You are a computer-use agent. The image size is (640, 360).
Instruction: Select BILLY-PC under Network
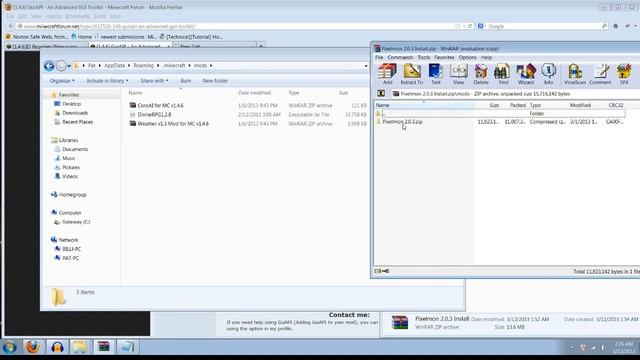tap(71, 249)
